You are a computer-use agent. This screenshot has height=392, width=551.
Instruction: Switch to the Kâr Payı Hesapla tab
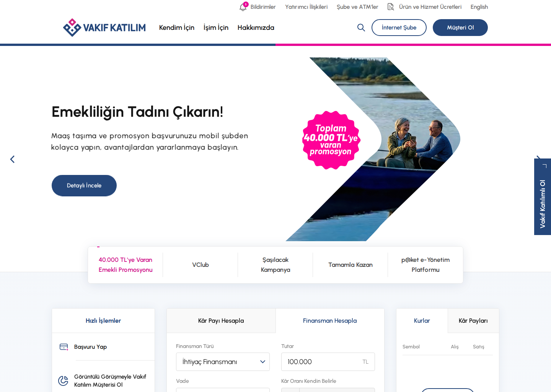(x=221, y=321)
